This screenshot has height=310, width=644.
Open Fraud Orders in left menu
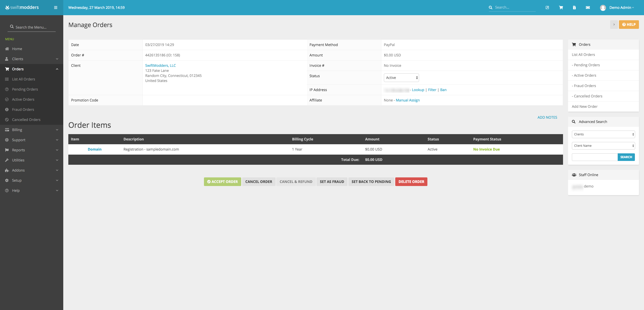coord(23,110)
